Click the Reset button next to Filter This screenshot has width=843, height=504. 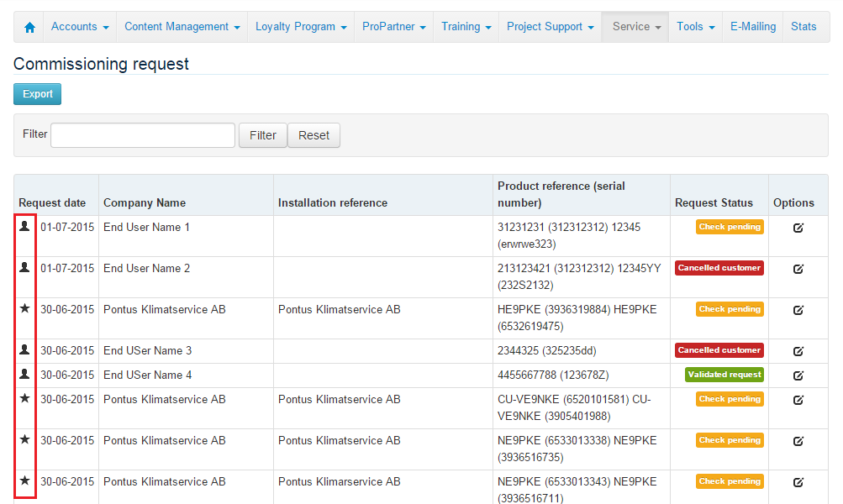coord(313,134)
